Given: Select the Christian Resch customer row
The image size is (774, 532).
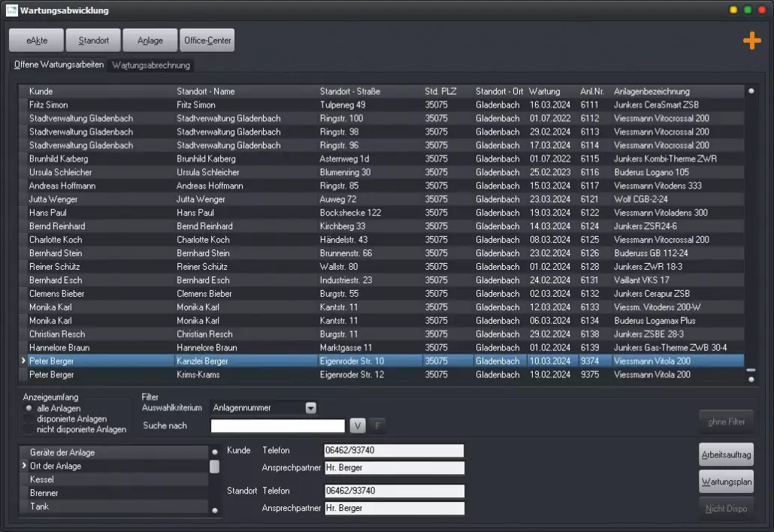Looking at the screenshot, I should point(381,334).
